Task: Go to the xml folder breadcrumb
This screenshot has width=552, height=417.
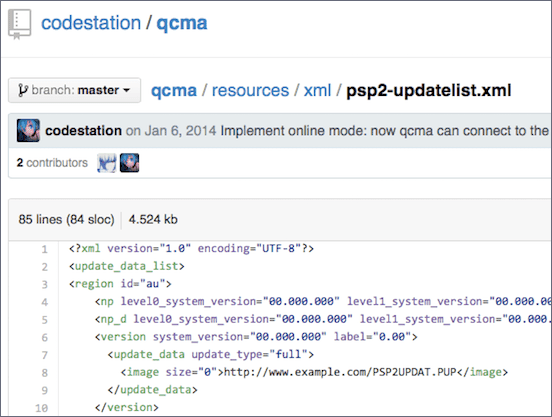Action: pos(317,90)
